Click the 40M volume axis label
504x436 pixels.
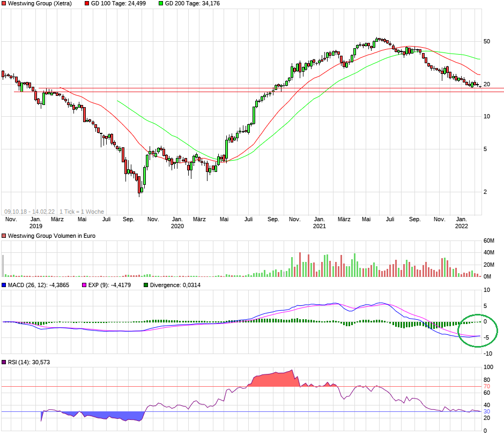[x=489, y=253]
